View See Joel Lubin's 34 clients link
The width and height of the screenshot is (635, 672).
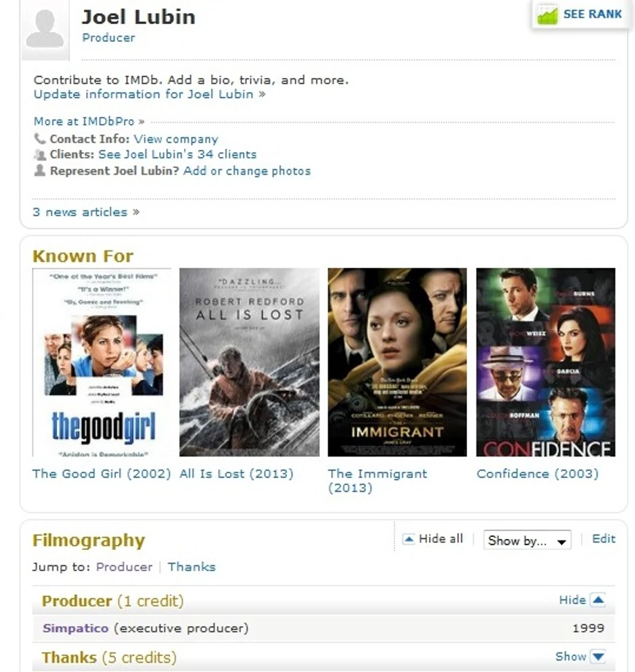177,154
